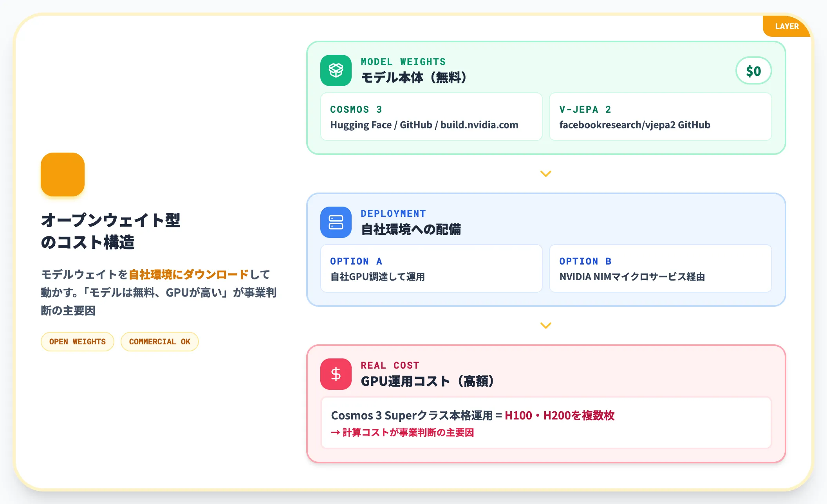
Task: Click the text '自社GPU調達して運用'
Action: (x=377, y=277)
